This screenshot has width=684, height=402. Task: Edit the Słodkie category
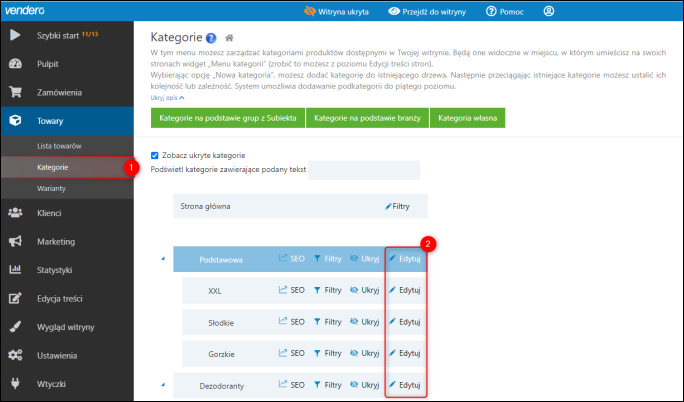[x=405, y=322]
